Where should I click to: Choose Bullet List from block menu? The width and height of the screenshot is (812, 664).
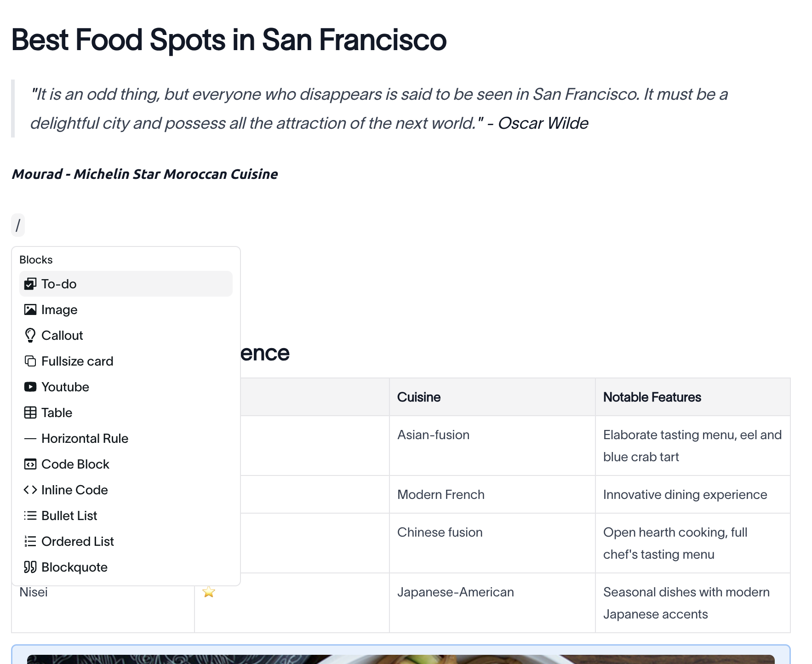[x=69, y=515]
